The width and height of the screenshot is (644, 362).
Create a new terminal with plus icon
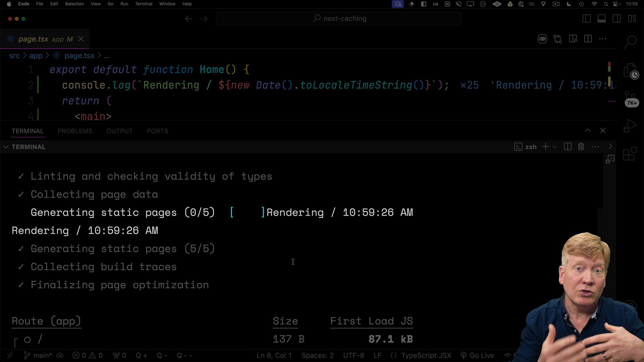pos(546,147)
